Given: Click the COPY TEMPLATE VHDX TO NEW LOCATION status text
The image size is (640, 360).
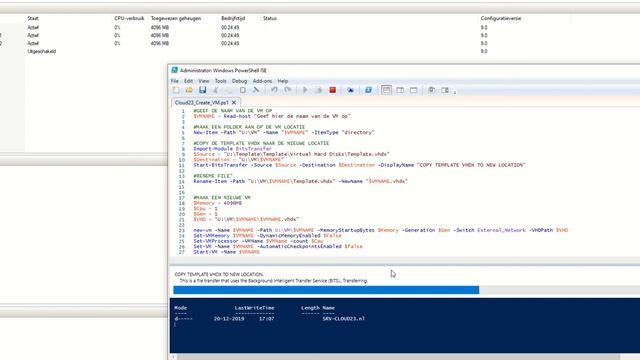Looking at the screenshot, I should 219,274.
